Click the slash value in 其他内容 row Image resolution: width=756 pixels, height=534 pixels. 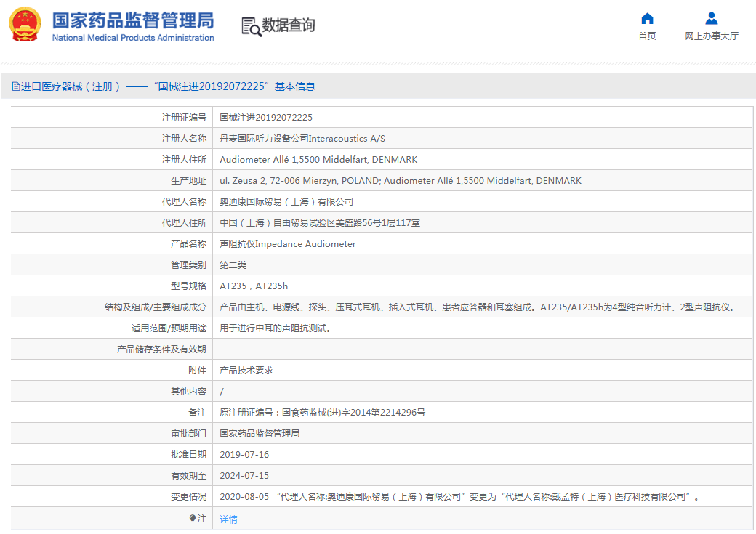click(222, 392)
